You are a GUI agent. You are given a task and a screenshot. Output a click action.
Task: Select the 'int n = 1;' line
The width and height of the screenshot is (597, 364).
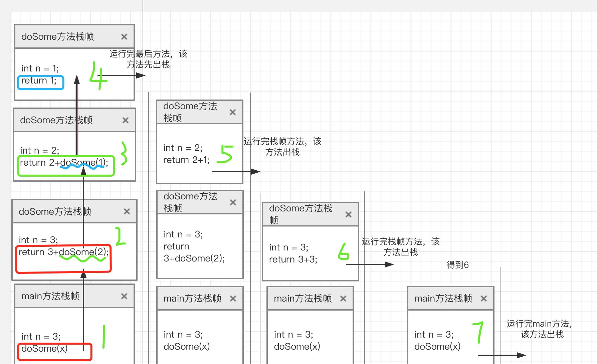(40, 68)
